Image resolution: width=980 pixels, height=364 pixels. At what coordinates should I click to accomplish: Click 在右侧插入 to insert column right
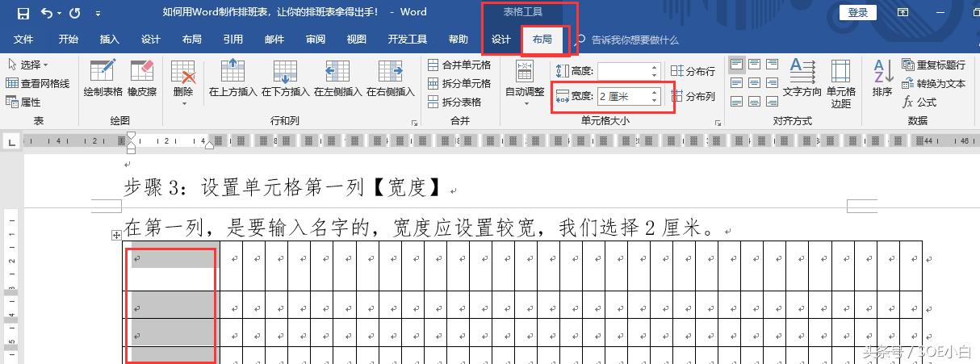coord(390,78)
